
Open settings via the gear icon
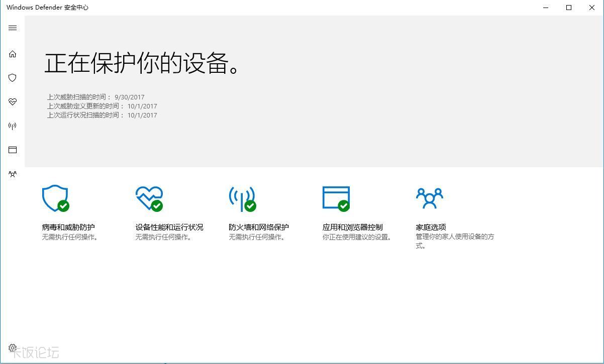(13, 347)
